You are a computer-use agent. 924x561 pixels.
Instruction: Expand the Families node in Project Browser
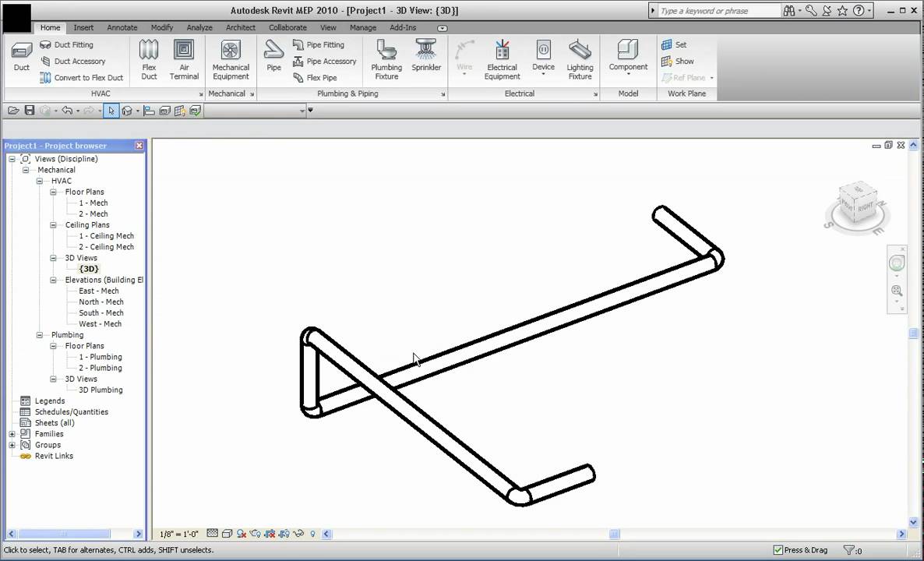pos(12,434)
